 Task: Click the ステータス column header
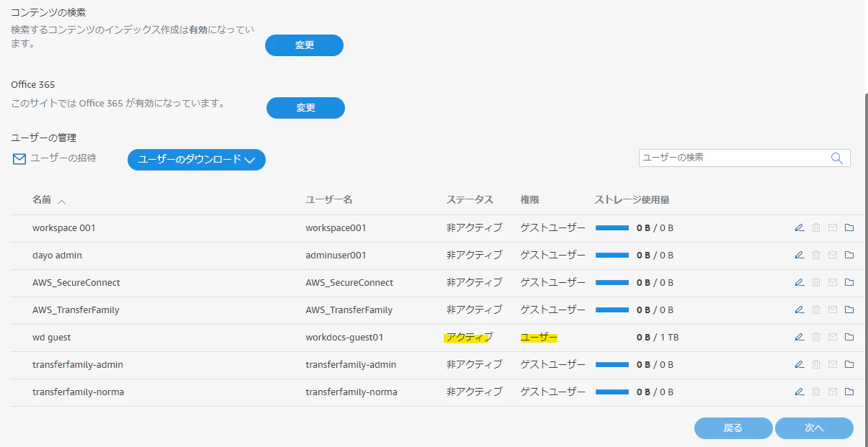(x=470, y=200)
